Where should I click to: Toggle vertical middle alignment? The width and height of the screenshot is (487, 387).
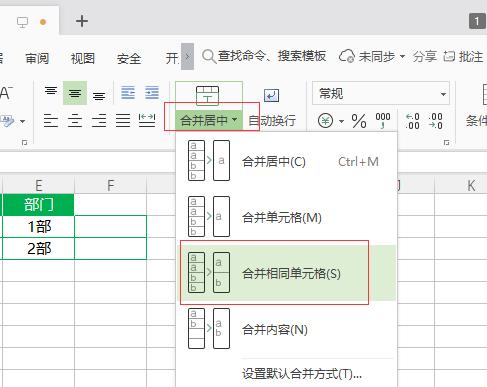pyautogui.click(x=75, y=93)
